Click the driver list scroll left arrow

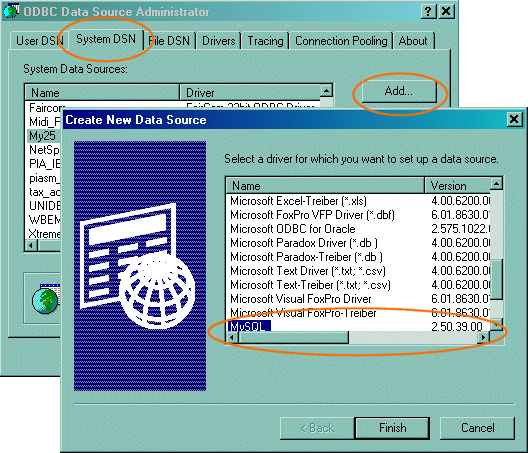pyautogui.click(x=232, y=337)
